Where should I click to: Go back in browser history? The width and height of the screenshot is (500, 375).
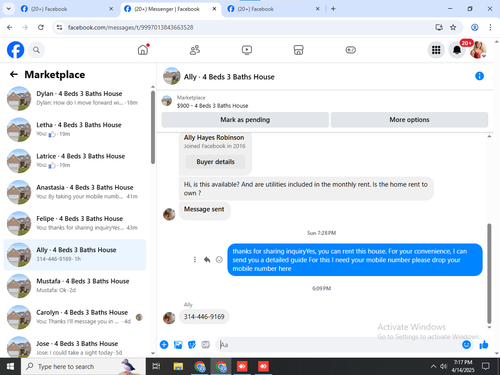pos(10,27)
